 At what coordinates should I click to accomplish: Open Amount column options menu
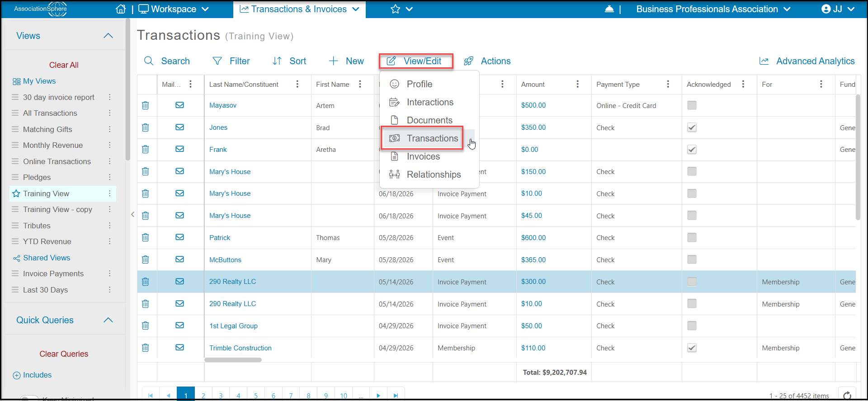click(578, 84)
